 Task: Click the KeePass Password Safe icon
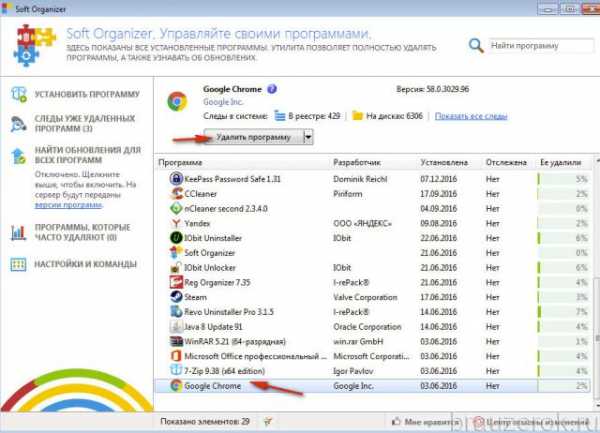176,179
